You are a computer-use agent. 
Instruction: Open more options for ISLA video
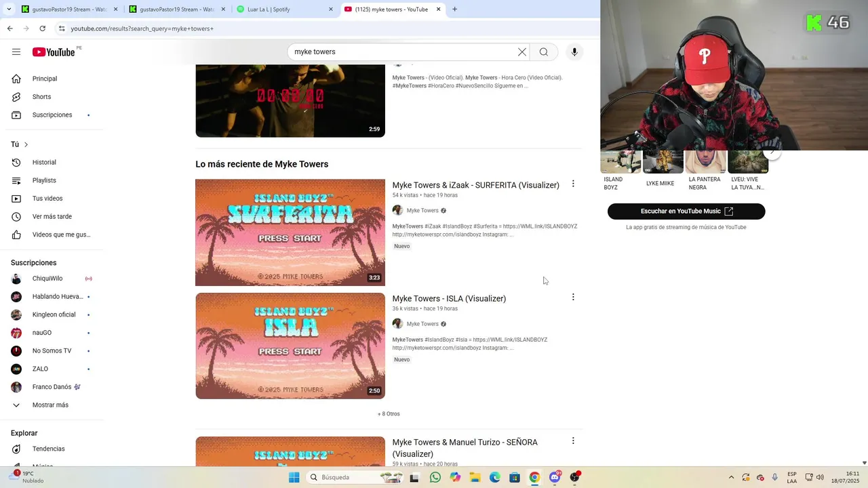[x=573, y=297]
